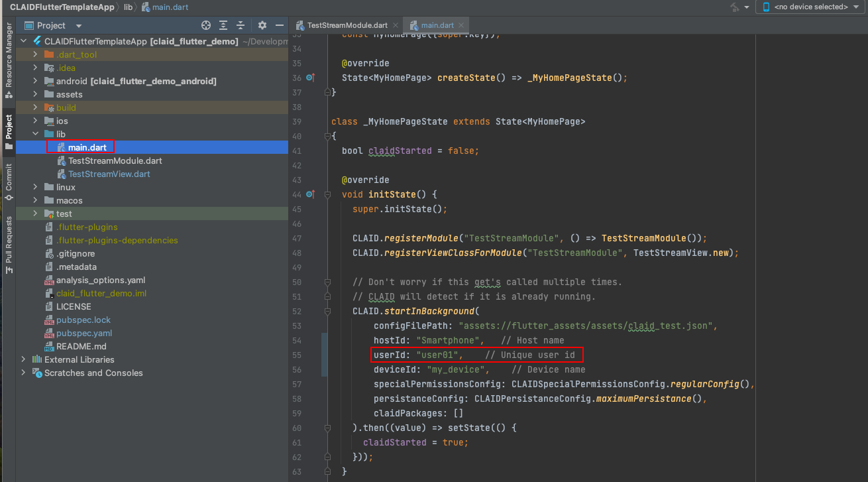Open Pull Requests side tool tab

(9, 243)
